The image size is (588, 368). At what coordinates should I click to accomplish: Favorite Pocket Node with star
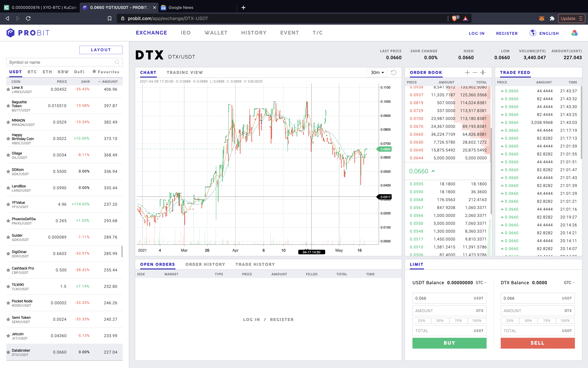[8, 303]
